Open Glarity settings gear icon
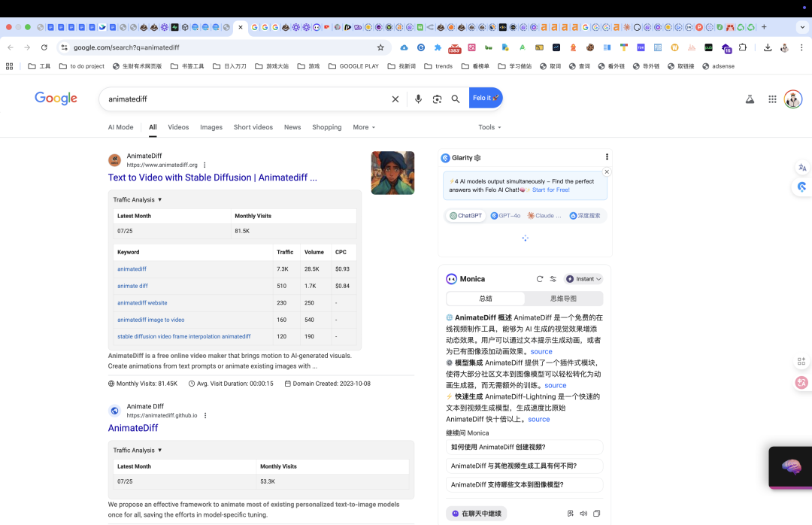Screen dimensions: 812x525 click(x=477, y=158)
